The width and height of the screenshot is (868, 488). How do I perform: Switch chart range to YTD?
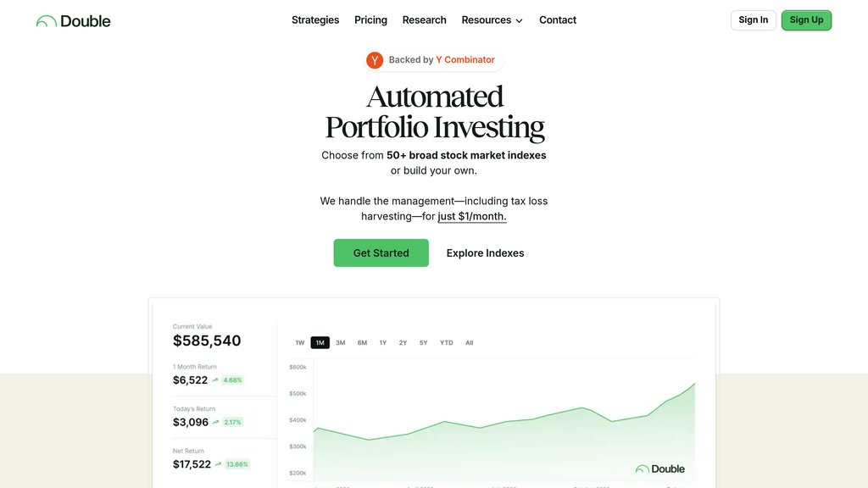pyautogui.click(x=446, y=343)
